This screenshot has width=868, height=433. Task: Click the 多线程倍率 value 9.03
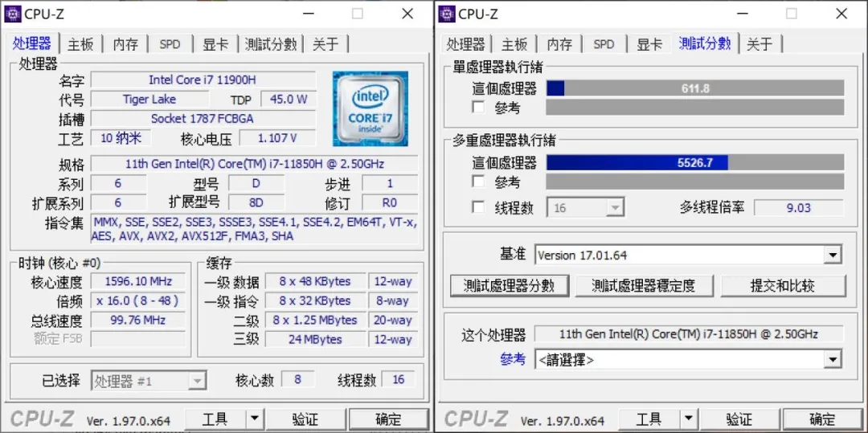798,208
